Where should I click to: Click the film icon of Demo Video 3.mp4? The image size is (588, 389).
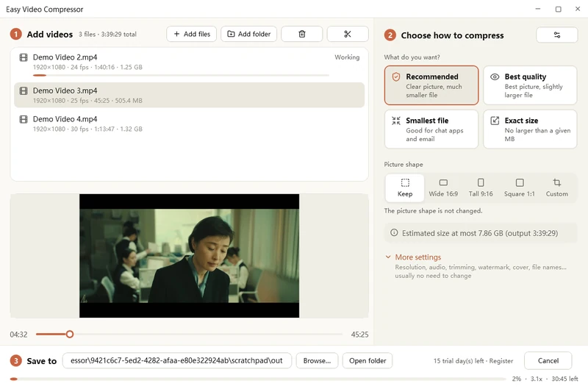click(x=24, y=90)
